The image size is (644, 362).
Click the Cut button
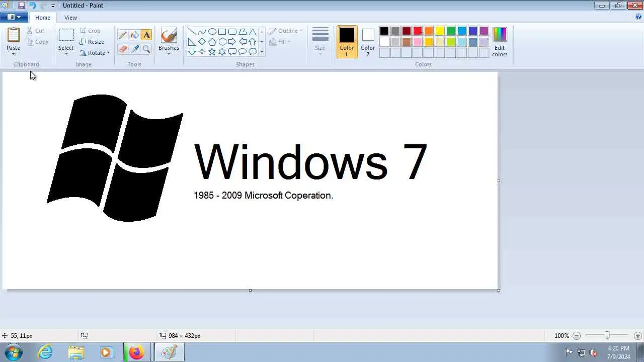tap(36, 31)
